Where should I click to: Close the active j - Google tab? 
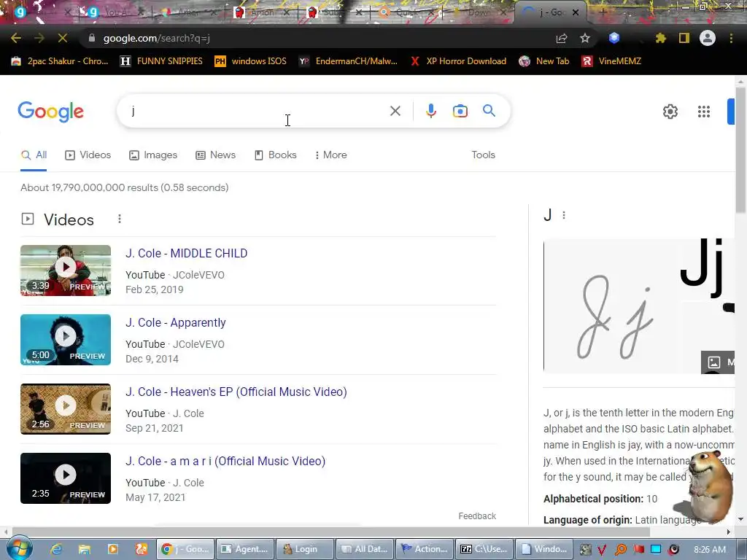576,12
